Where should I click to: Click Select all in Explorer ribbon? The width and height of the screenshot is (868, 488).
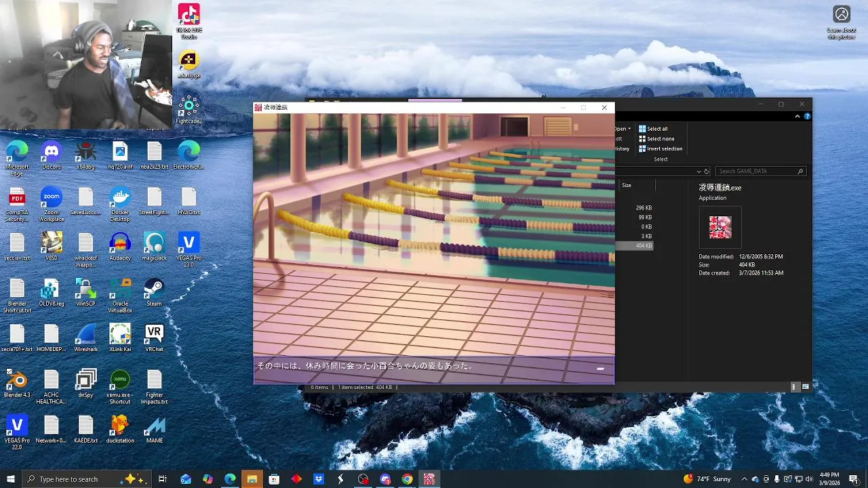pyautogui.click(x=653, y=129)
